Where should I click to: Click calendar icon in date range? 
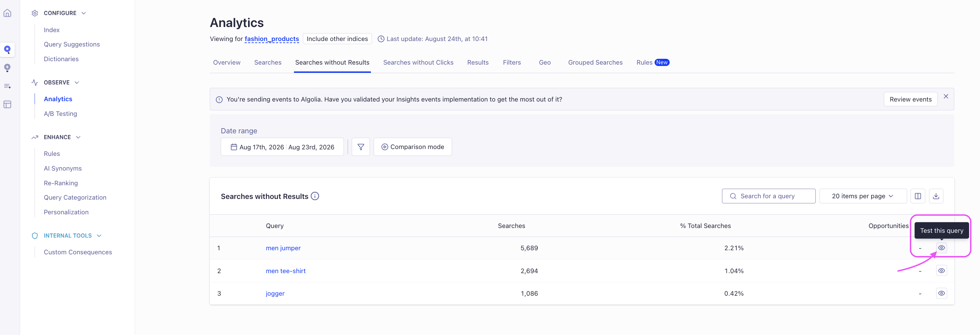click(234, 147)
